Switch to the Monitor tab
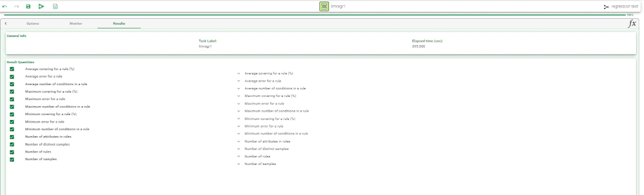The height and width of the screenshot is (195, 644). tap(76, 24)
